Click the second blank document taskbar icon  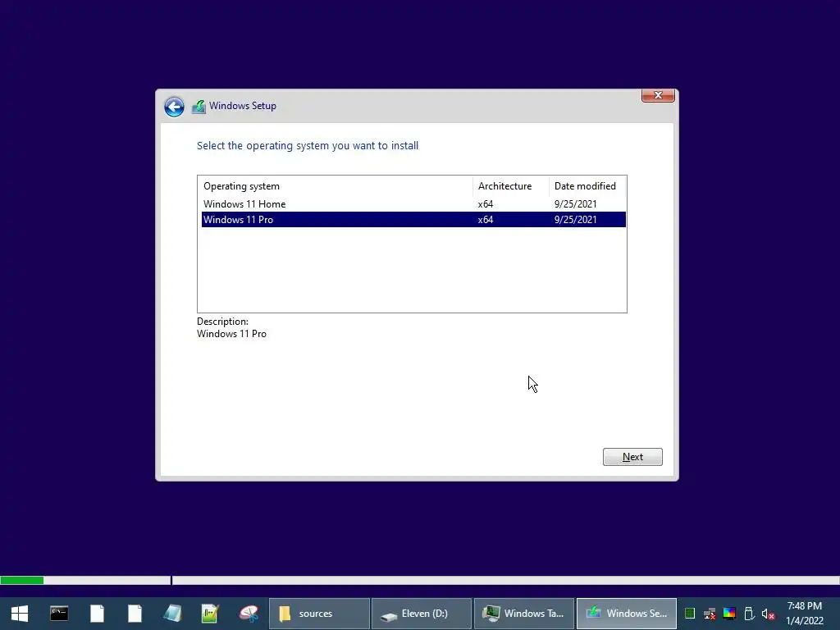135,614
